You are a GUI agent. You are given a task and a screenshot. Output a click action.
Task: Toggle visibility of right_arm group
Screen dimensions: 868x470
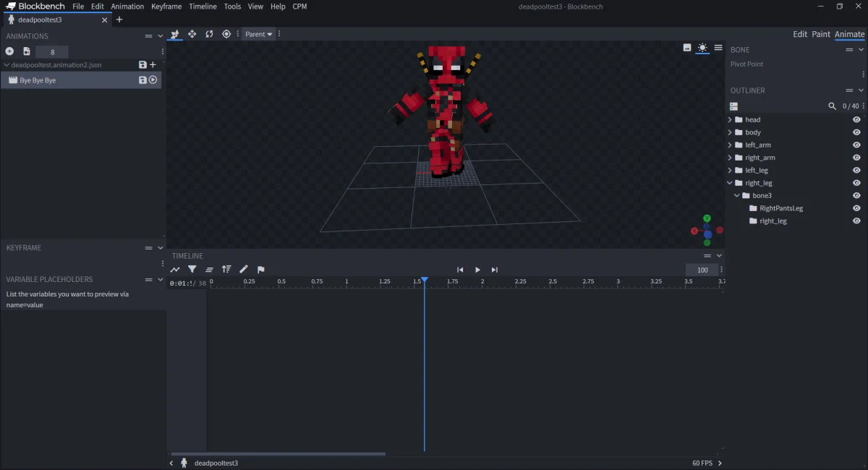856,158
